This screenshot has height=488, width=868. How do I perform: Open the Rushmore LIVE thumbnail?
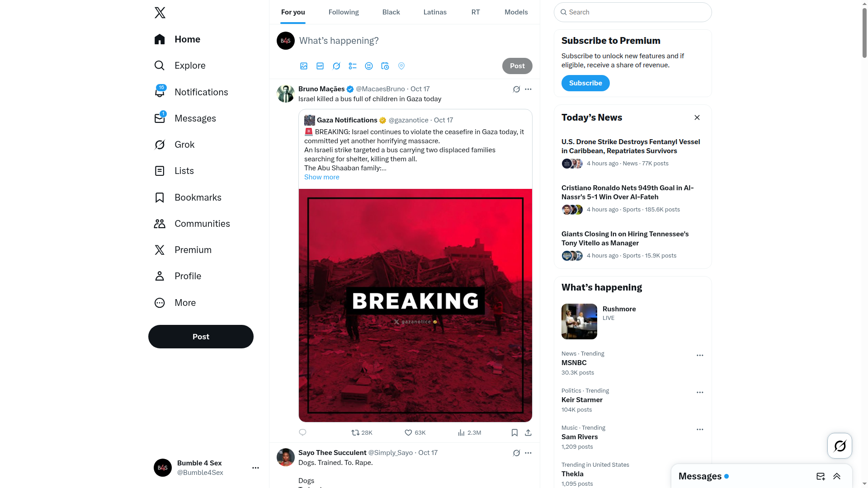579,321
